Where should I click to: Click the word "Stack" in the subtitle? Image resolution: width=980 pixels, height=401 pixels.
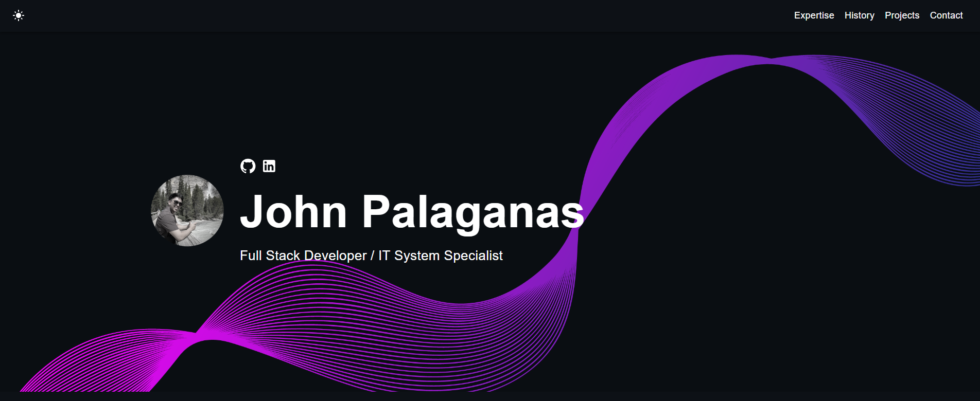coord(283,256)
